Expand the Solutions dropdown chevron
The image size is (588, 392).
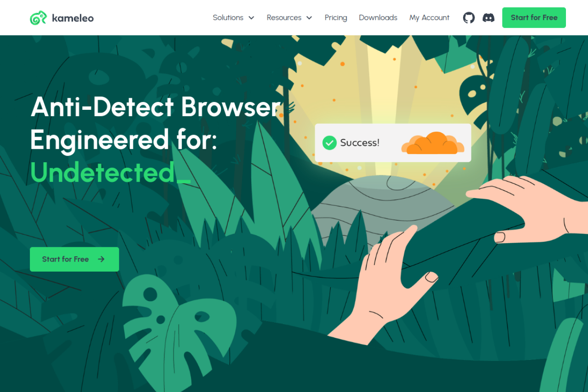coord(251,18)
